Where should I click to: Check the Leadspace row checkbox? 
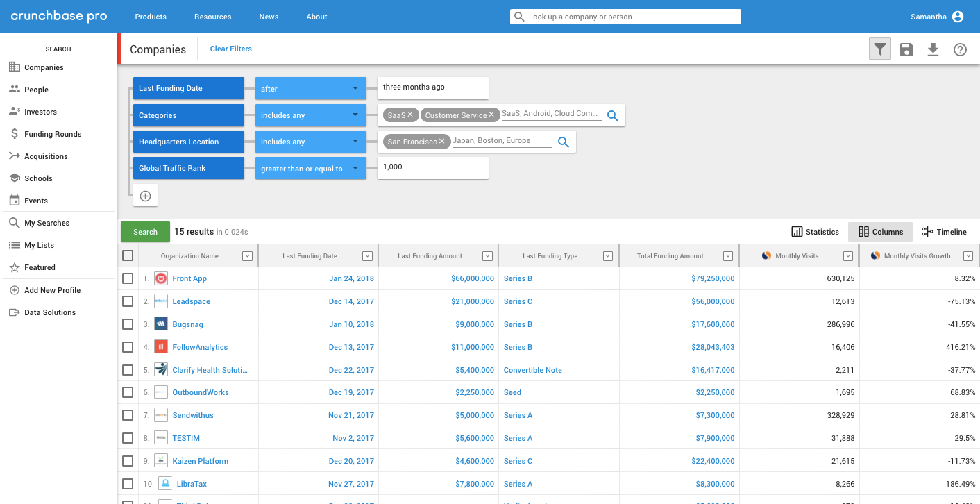pos(128,301)
